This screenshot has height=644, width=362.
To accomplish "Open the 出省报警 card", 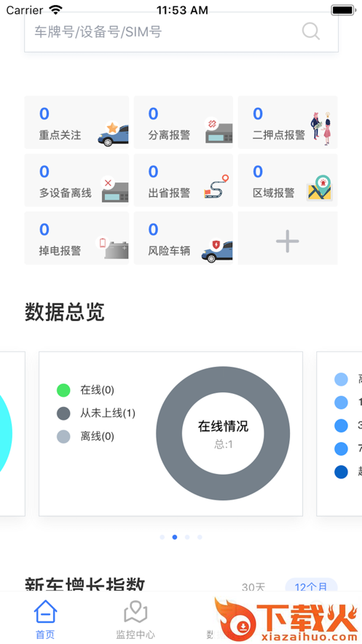I will [184, 180].
